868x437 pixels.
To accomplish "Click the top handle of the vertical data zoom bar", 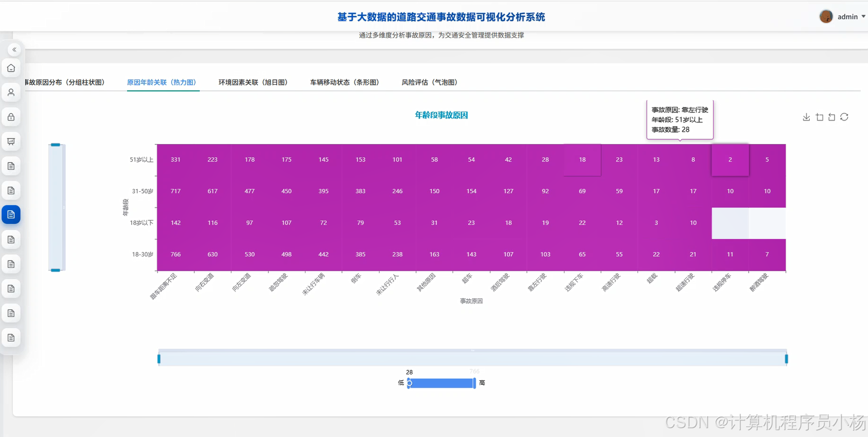I will click(x=55, y=145).
